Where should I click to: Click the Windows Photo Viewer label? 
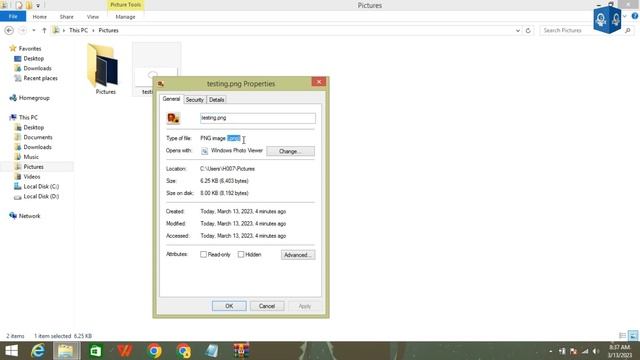tap(237, 151)
